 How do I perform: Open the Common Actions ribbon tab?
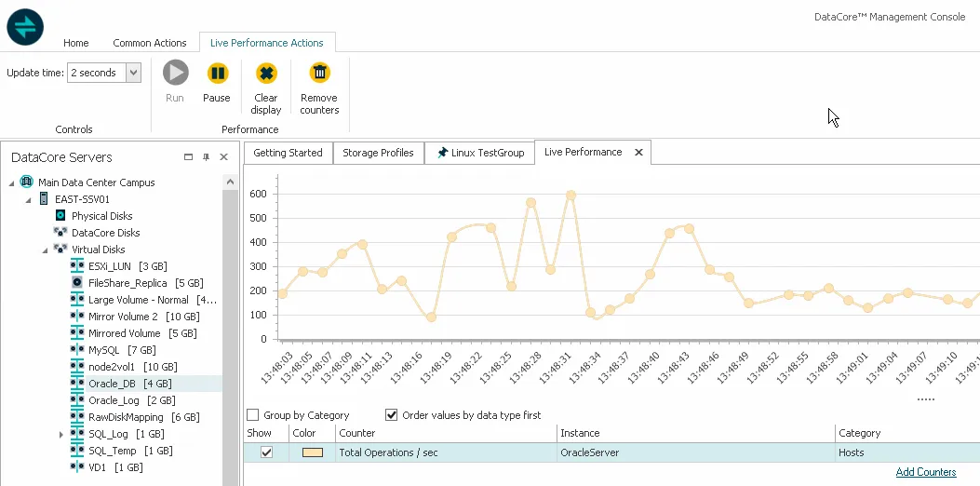(x=150, y=43)
